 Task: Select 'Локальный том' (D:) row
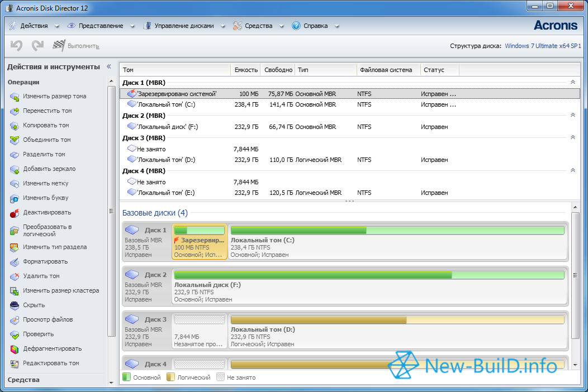coord(349,160)
